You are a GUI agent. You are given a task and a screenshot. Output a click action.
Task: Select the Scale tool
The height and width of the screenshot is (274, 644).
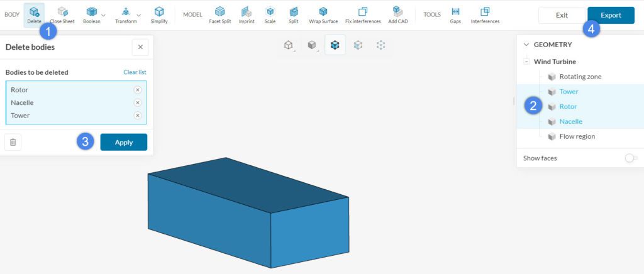[x=270, y=14]
